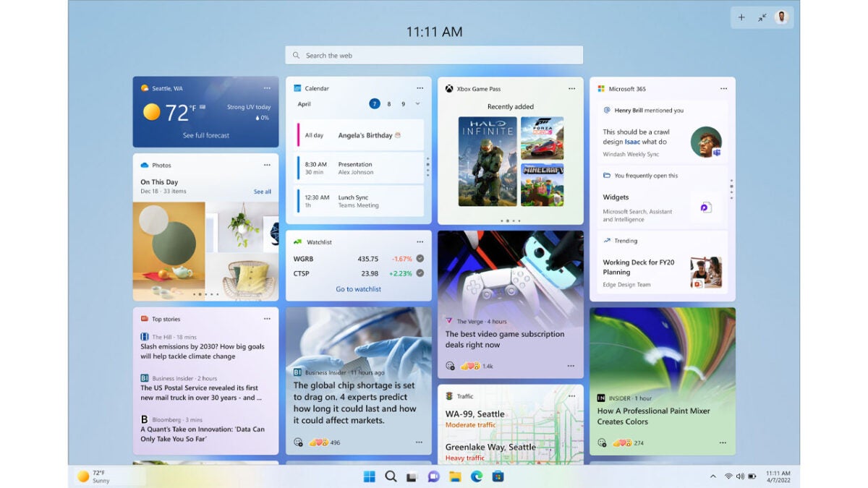Open more options on the Calendar widget
Screen dimensions: 868x488
click(x=420, y=88)
